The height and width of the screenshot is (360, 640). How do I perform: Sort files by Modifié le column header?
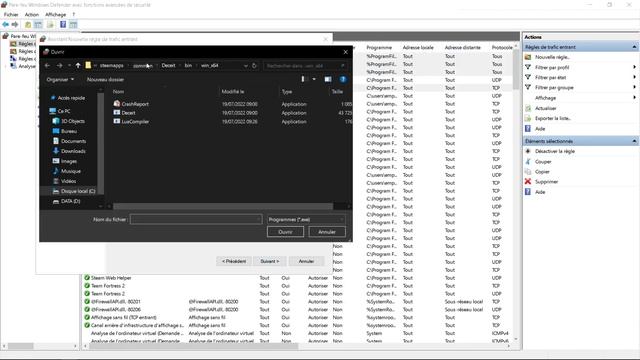point(233,91)
